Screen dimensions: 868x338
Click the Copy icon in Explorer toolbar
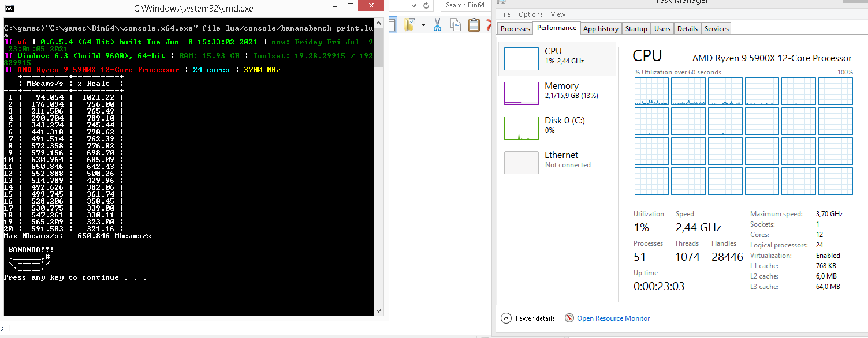coord(456,25)
